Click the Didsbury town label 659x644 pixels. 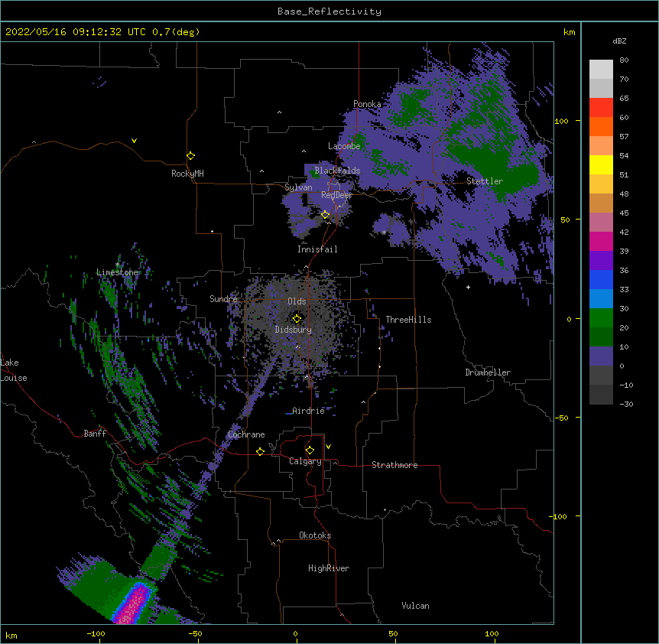(294, 330)
